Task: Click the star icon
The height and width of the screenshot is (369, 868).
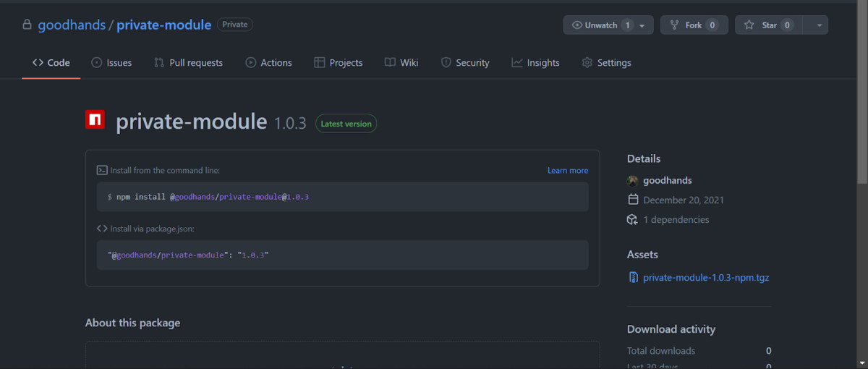Action: click(x=749, y=25)
